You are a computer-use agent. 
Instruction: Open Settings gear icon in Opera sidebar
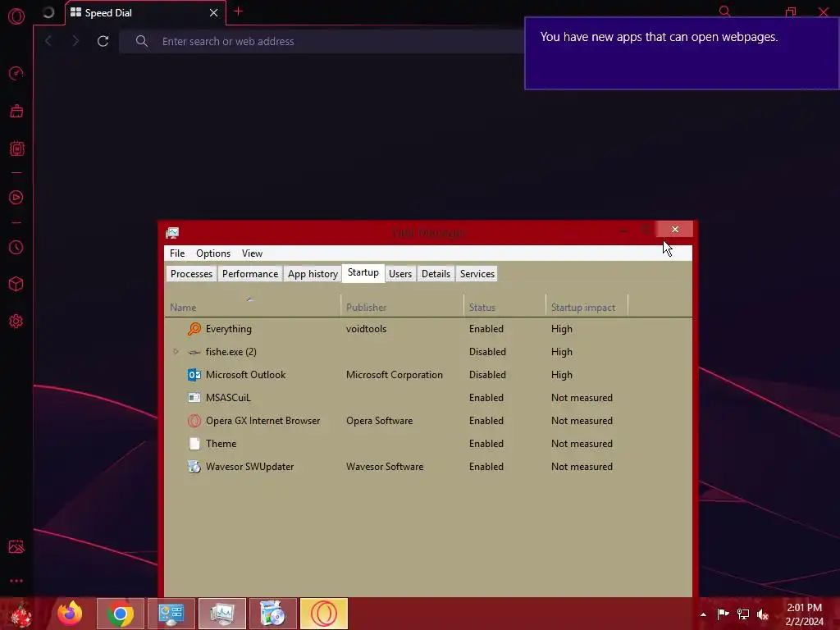(16, 321)
